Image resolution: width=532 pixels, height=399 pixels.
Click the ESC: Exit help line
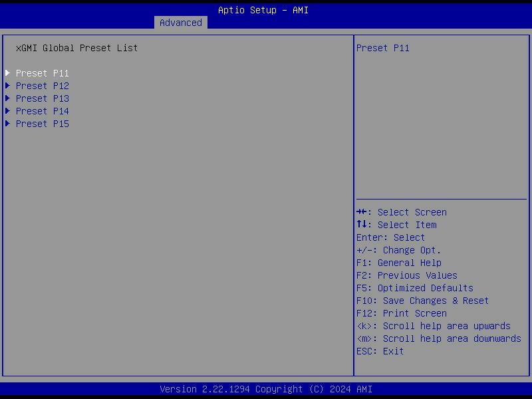pyautogui.click(x=380, y=351)
